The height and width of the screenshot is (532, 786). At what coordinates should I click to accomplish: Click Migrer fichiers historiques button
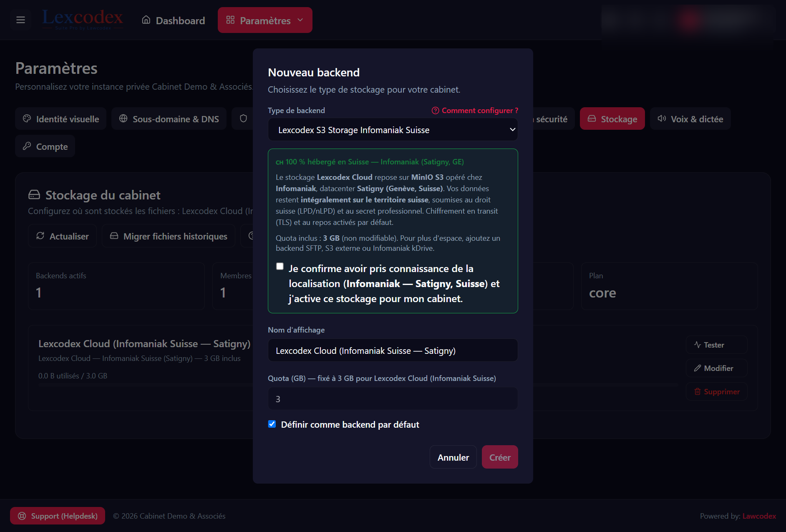click(169, 236)
